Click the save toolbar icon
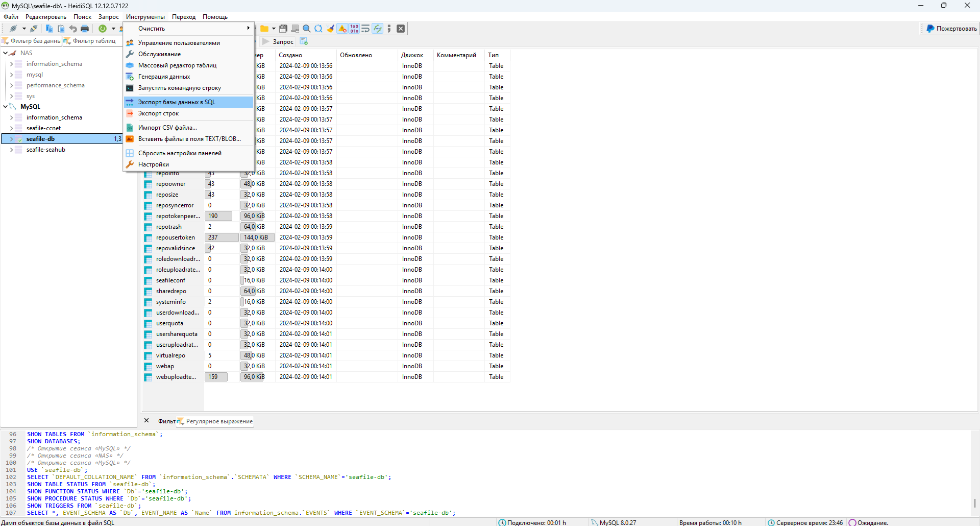This screenshot has width=980, height=526. [283, 29]
